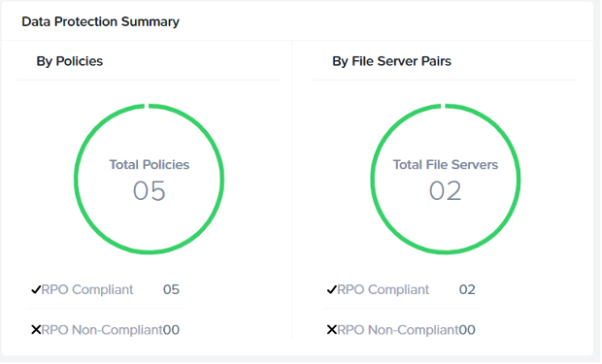Click X icon under By File Server Pairs
Viewport: 602px width, 364px height.
[x=332, y=330]
